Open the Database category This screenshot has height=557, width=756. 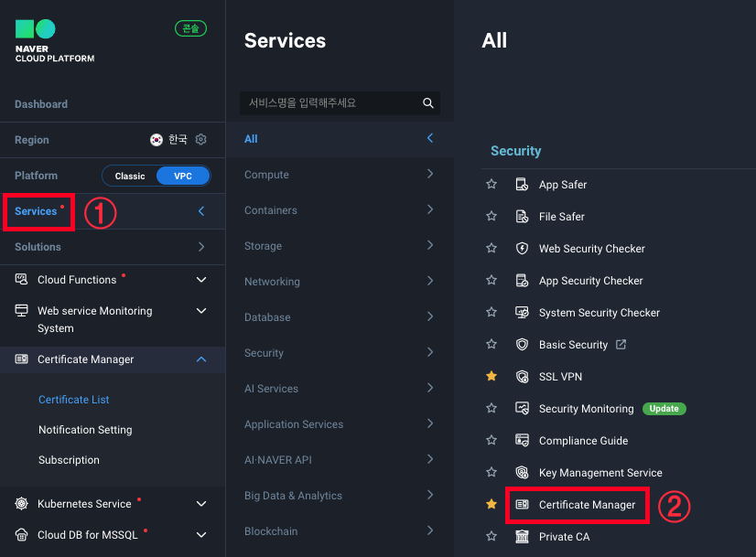[340, 317]
